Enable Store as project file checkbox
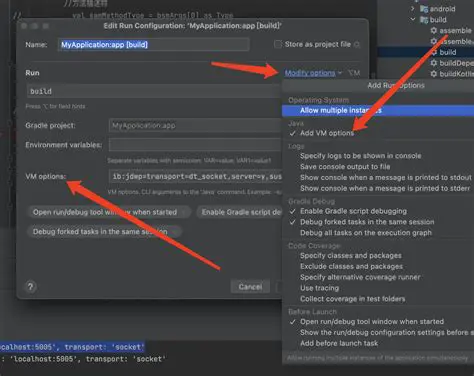The height and width of the screenshot is (376, 474). point(278,44)
